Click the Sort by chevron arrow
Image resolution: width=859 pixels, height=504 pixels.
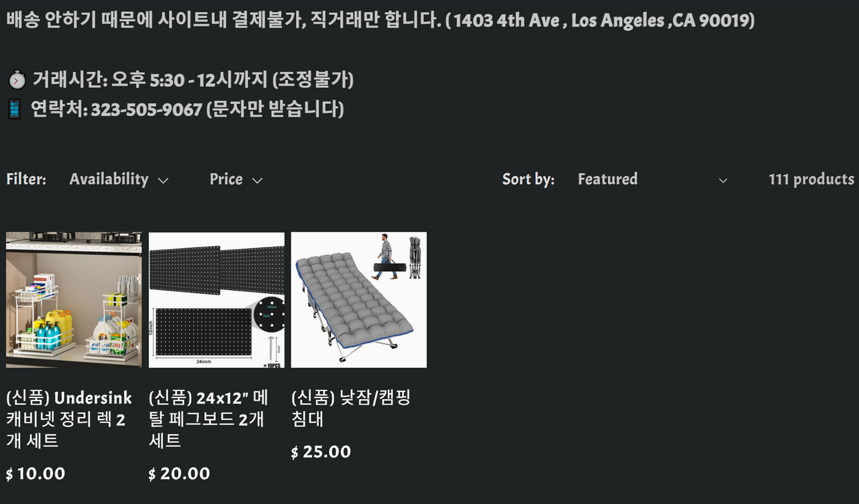point(723,181)
